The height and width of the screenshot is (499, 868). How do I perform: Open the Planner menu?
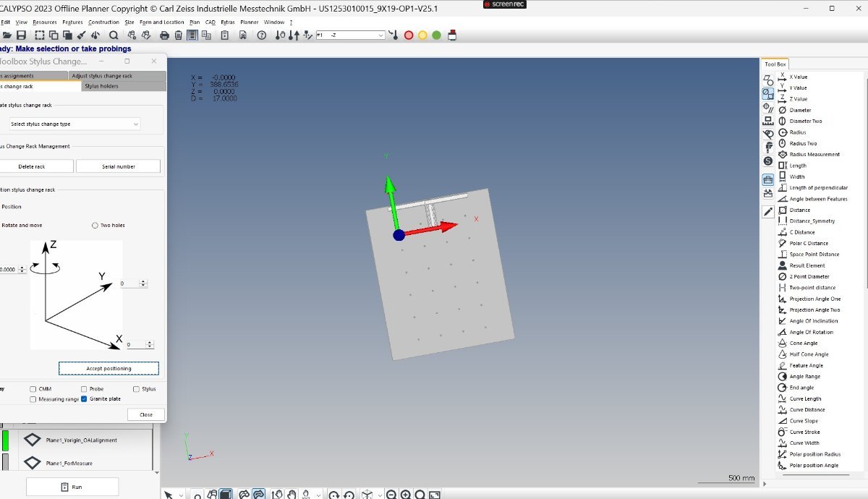click(249, 22)
